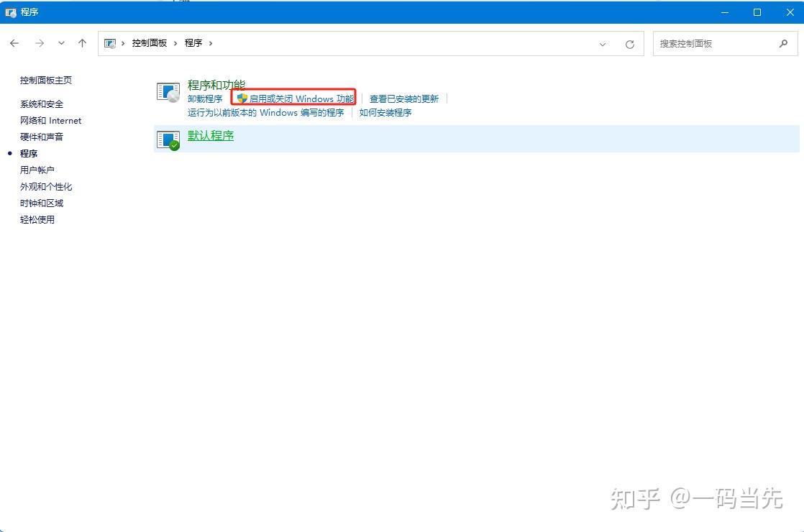Open 时钟和区域 category
This screenshot has width=804, height=532.
pos(42,203)
